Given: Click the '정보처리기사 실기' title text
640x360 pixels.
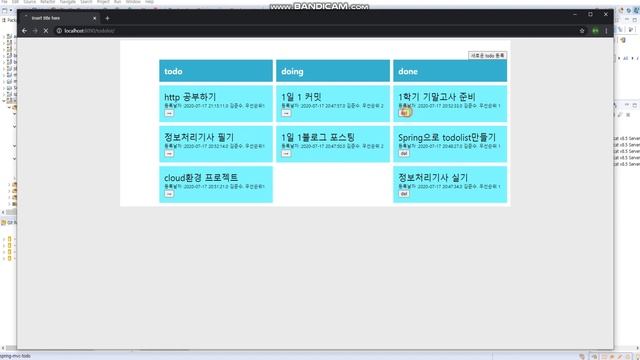Looking at the screenshot, I should click(x=433, y=178).
